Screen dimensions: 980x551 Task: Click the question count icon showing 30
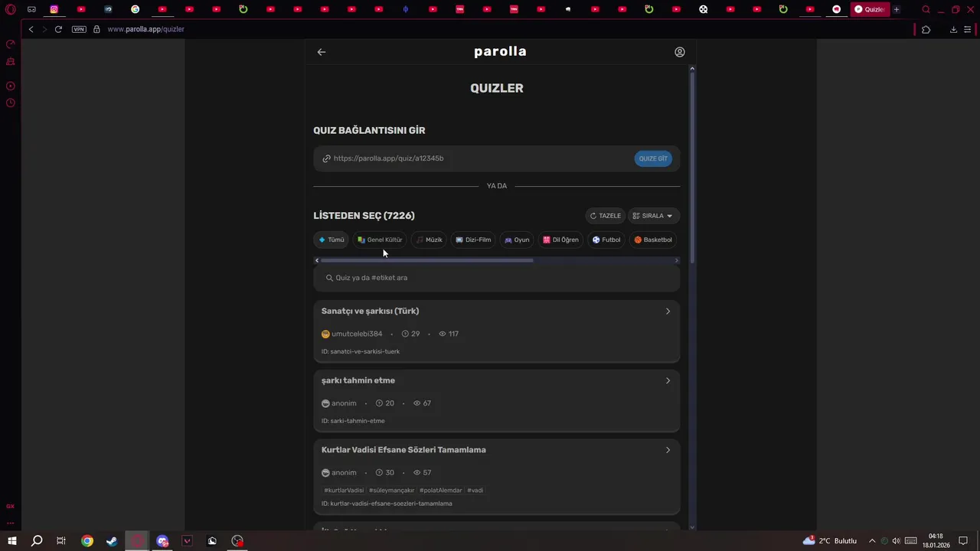point(379,473)
